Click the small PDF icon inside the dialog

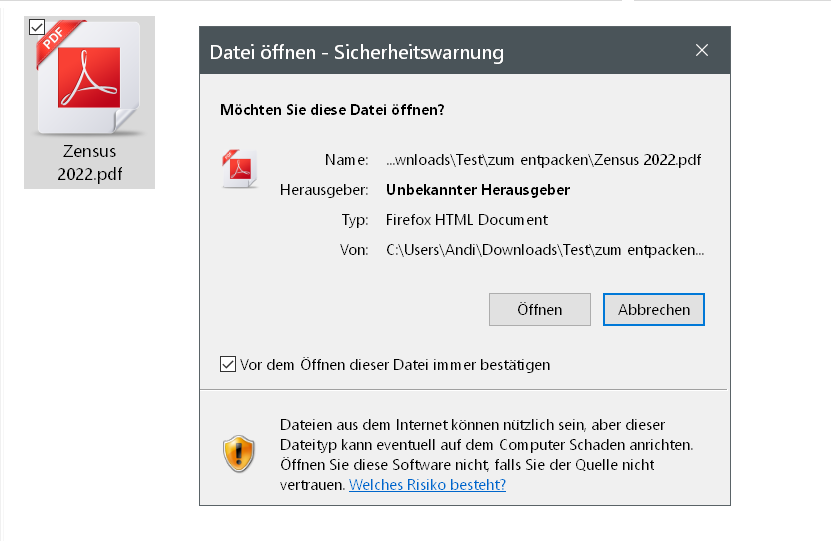point(239,168)
